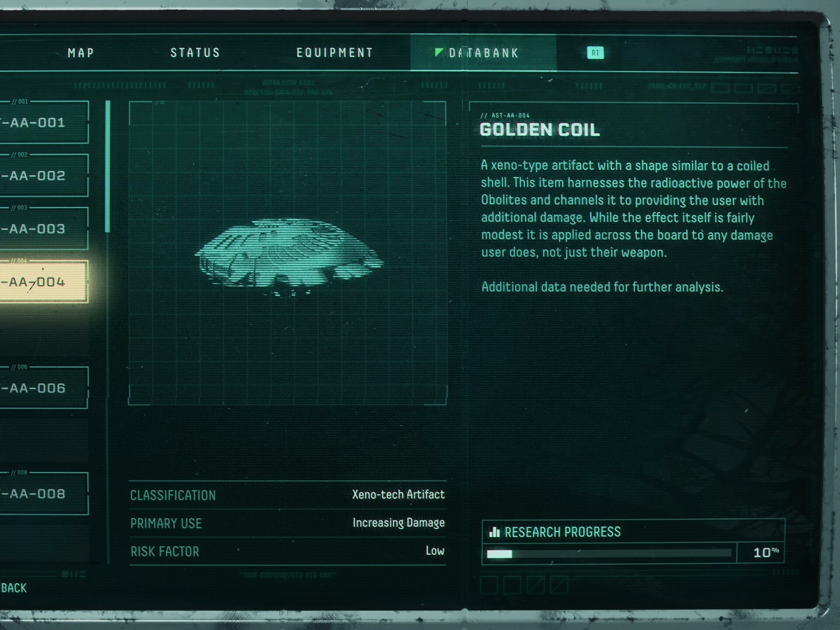This screenshot has width=840, height=630.
Task: Select entry AA-001 in the list
Action: click(x=44, y=122)
